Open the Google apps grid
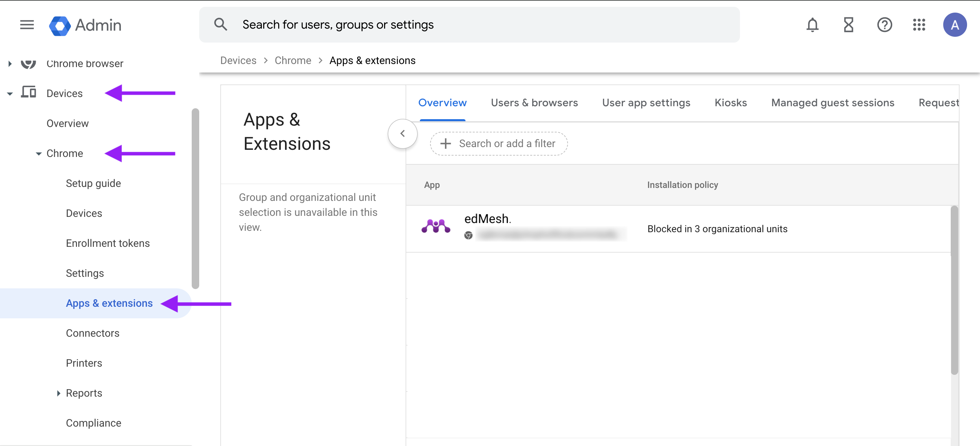 point(919,25)
